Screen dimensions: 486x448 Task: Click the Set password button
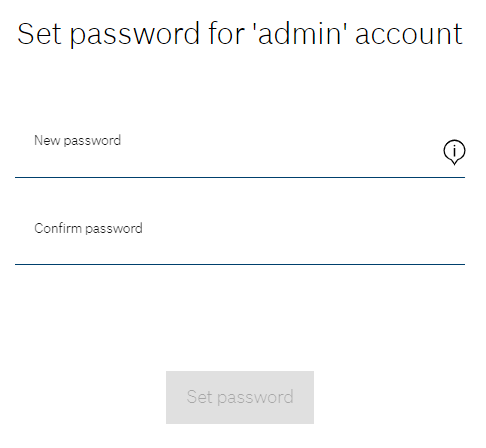click(x=240, y=397)
